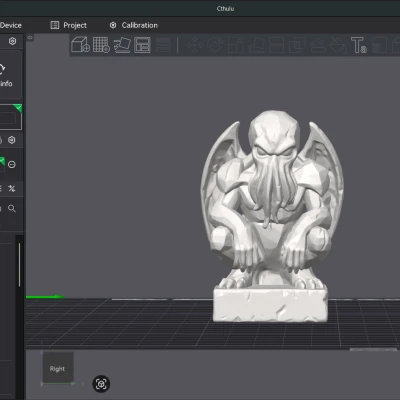Click the Right face of view cube
400x400 pixels.
coord(57,368)
